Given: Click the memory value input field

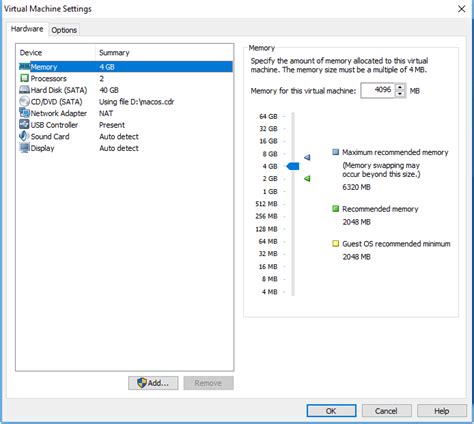Looking at the screenshot, I should 378,90.
